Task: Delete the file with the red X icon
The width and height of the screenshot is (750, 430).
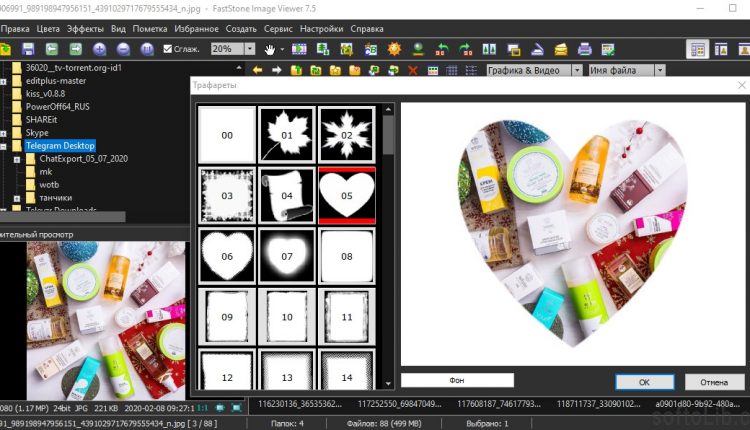Action: point(413,71)
